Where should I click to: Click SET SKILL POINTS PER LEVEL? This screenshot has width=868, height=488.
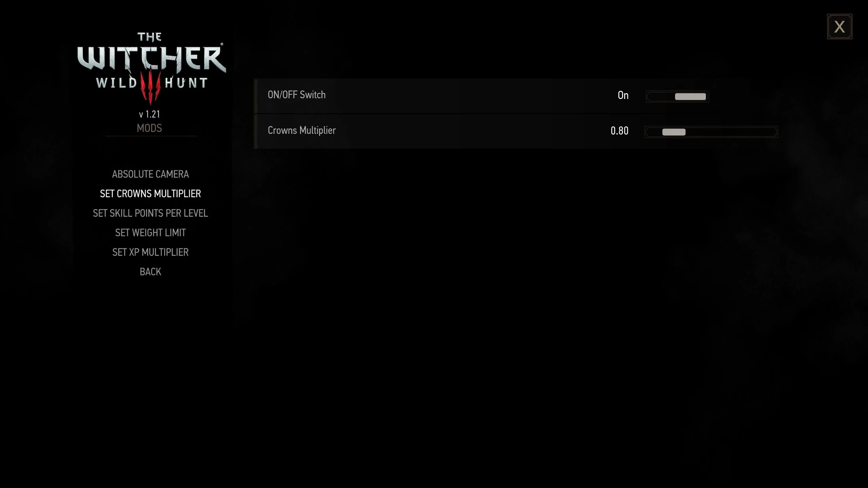150,213
